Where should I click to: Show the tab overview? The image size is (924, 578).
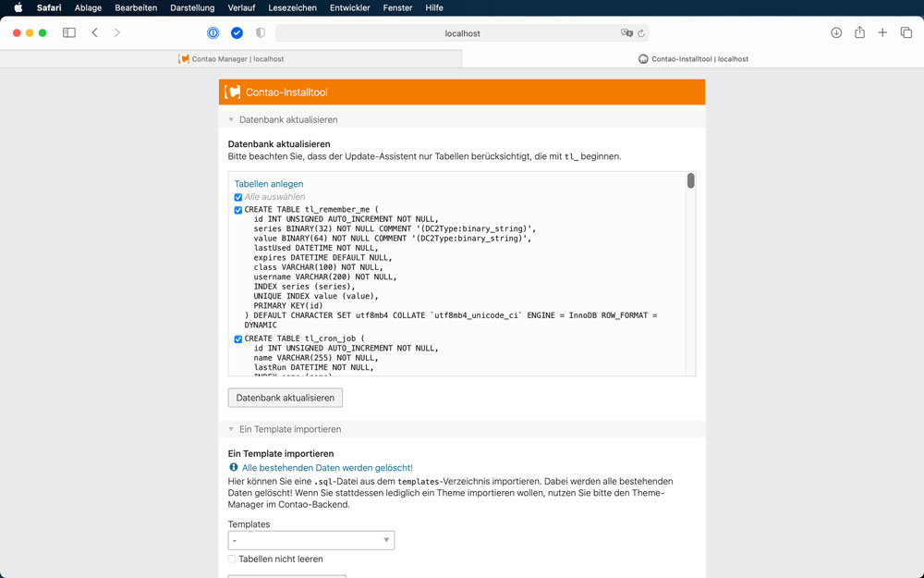pos(906,33)
